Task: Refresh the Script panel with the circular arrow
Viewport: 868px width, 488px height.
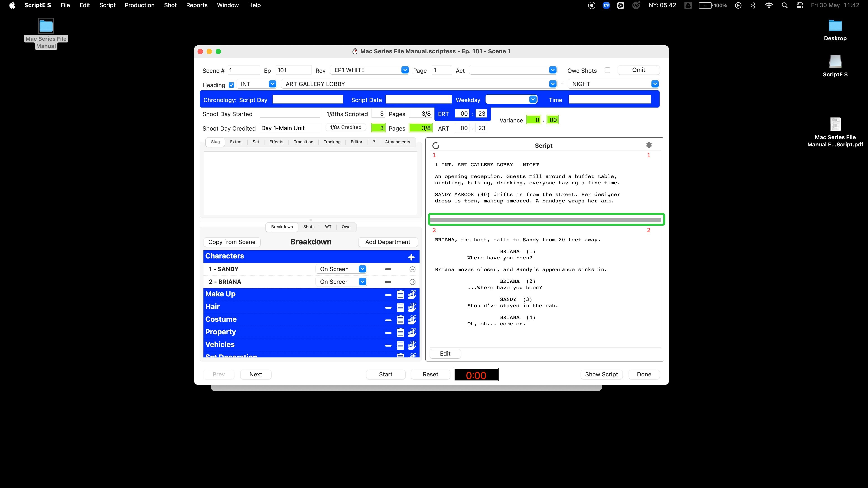Action: tap(436, 145)
